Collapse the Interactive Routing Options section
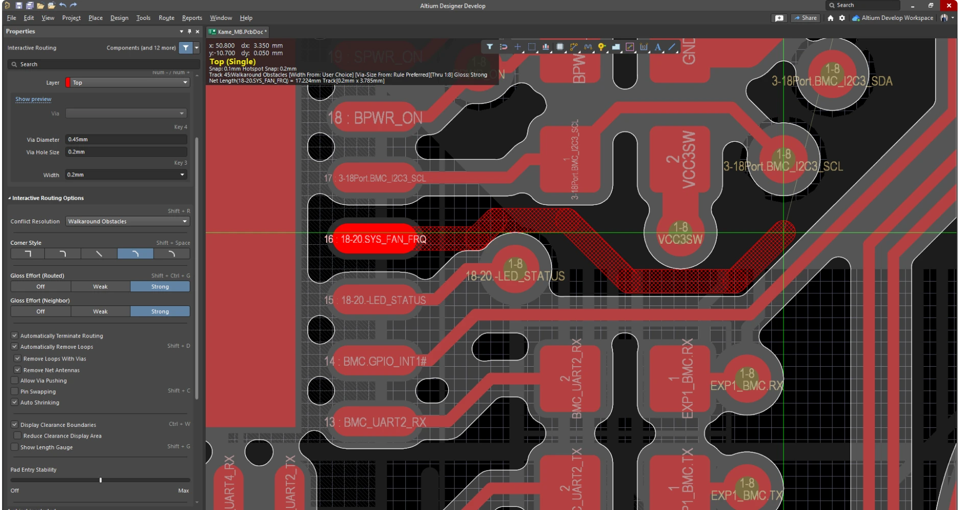 click(x=9, y=198)
